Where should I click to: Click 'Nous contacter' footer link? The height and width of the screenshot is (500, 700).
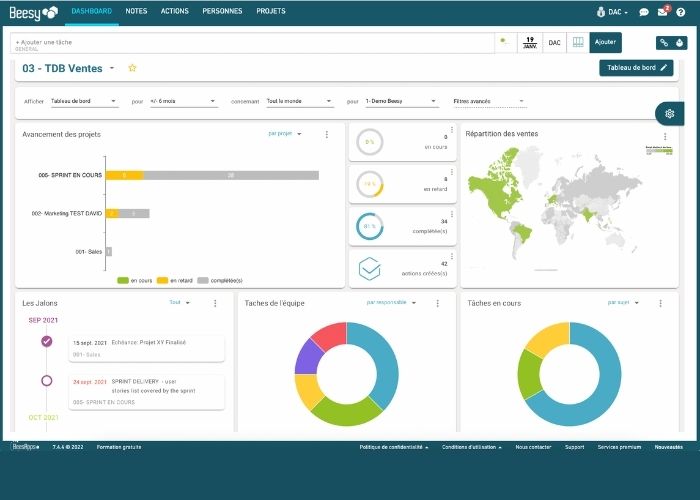(533, 447)
